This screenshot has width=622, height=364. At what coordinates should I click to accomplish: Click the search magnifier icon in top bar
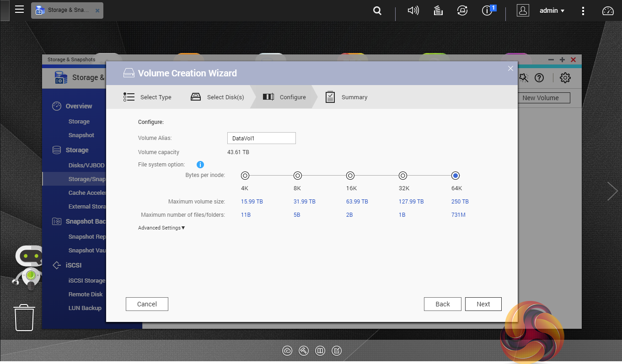pos(377,11)
